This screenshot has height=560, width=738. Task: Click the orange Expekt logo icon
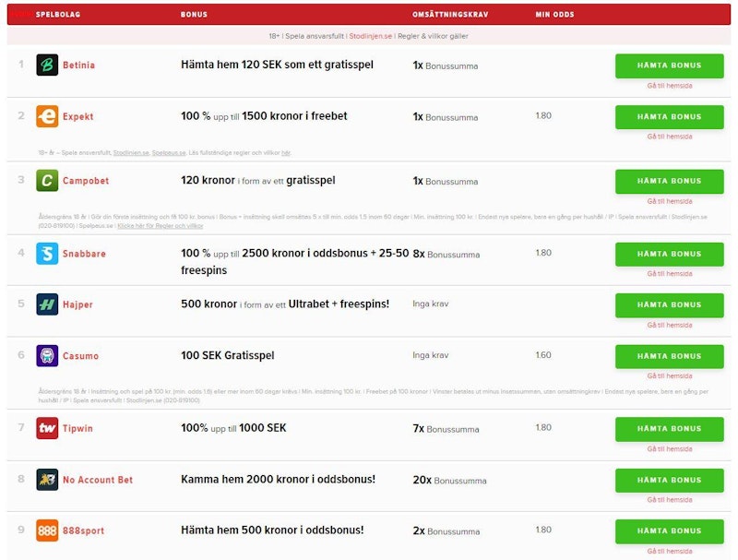47,116
